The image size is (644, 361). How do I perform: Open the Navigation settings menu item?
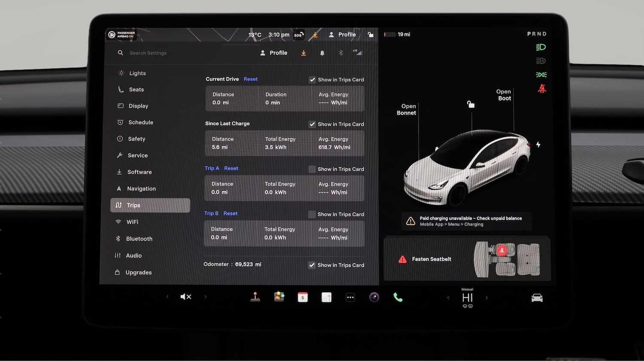[141, 188]
